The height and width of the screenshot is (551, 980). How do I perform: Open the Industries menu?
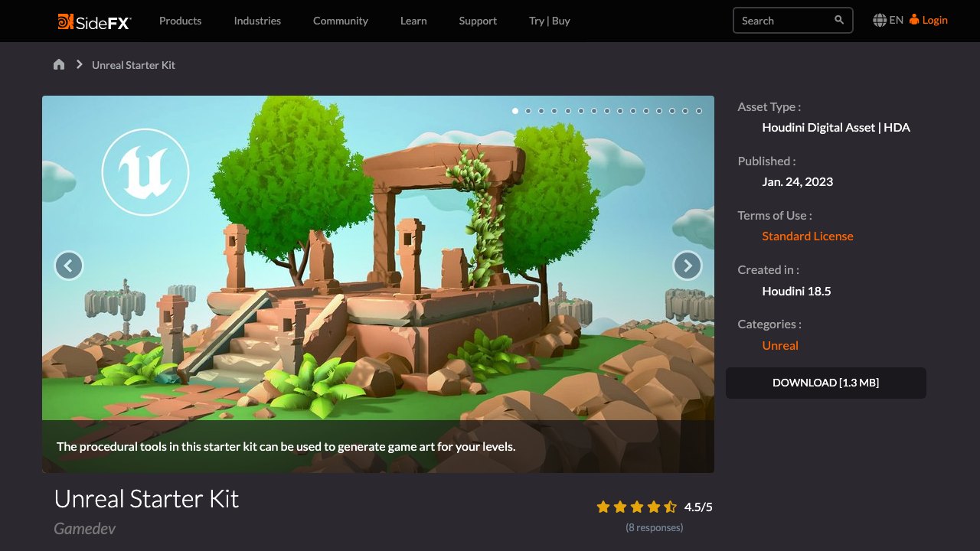click(257, 21)
